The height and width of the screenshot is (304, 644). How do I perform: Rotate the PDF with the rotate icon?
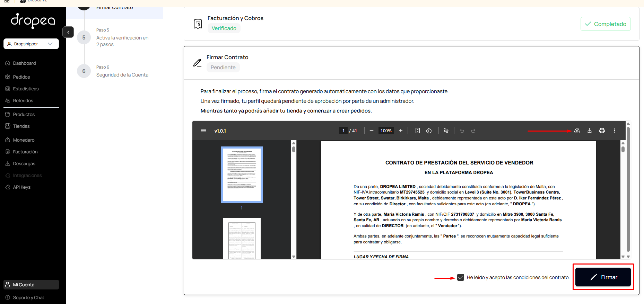point(429,131)
